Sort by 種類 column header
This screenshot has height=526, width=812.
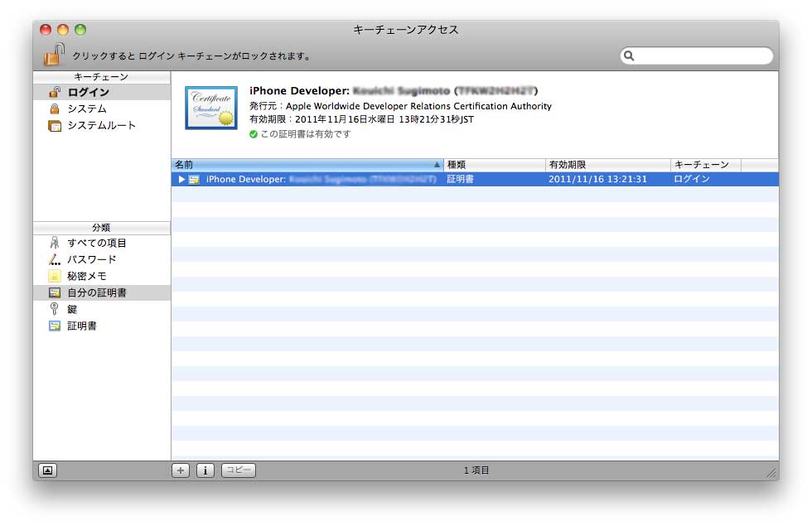494,165
